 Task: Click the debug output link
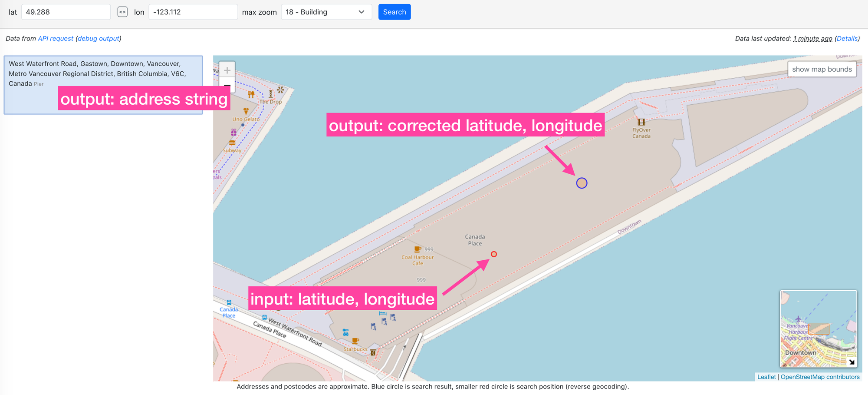99,38
